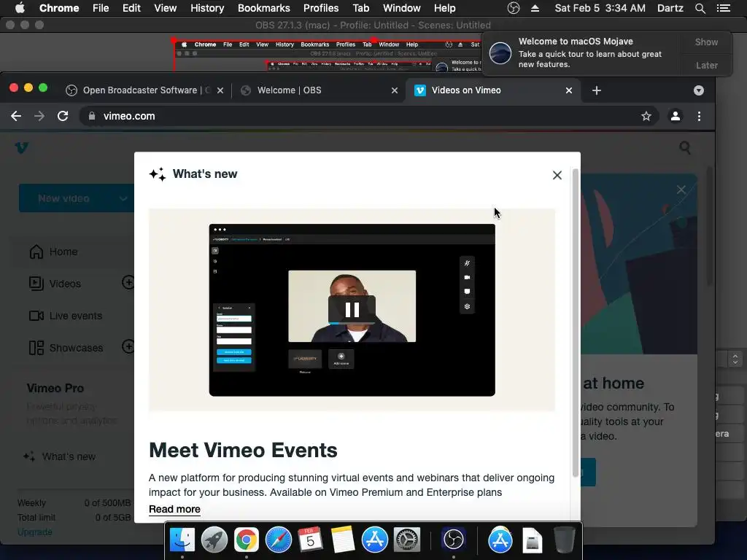Open What's new sidebar entry

pos(60,456)
